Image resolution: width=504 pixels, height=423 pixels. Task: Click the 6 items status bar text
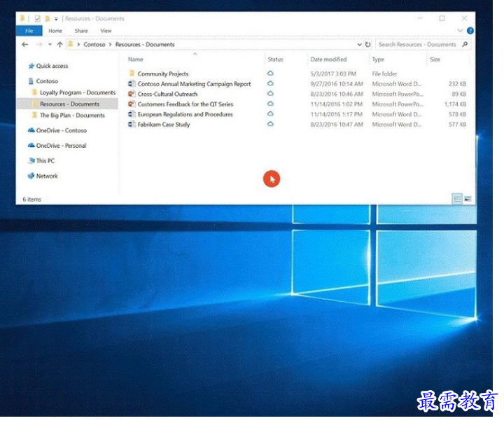tap(31, 200)
